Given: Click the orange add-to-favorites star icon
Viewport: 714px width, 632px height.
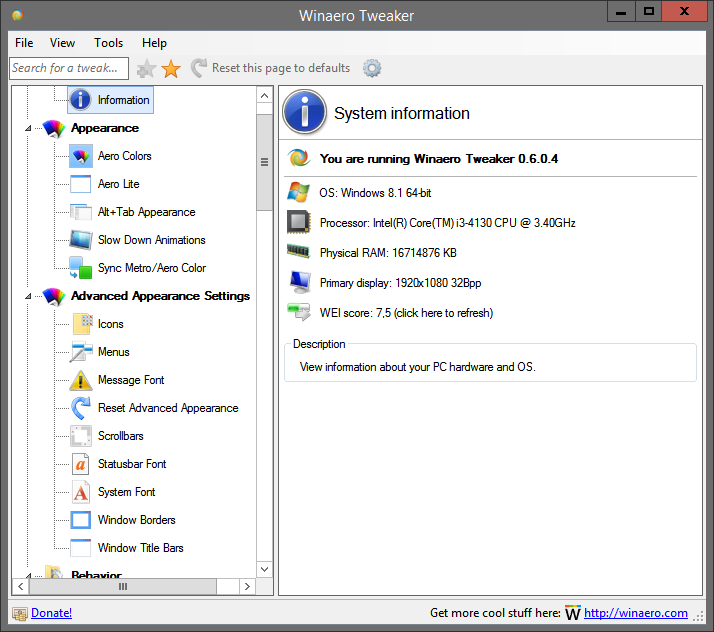Looking at the screenshot, I should pos(171,69).
